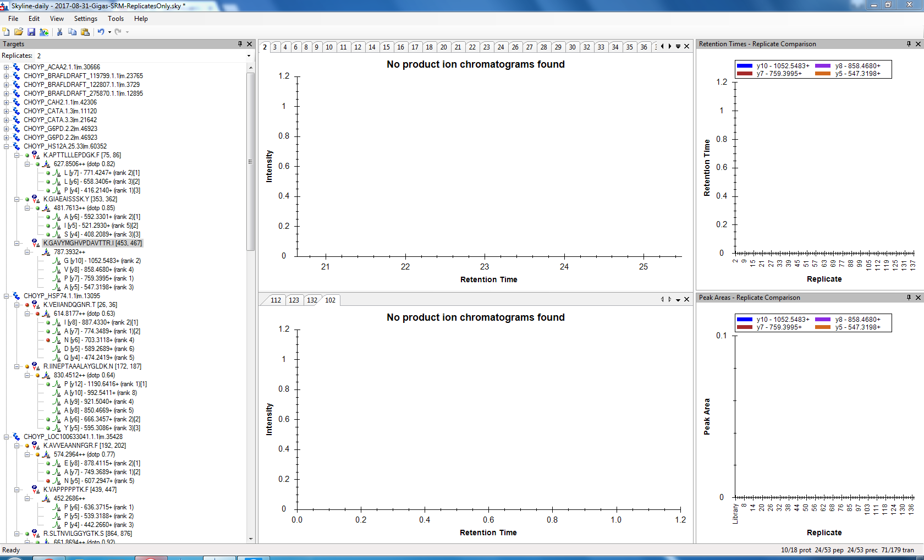Pin the Targets panel with the pushpin
Screen dimensions: 924x560
pos(240,44)
